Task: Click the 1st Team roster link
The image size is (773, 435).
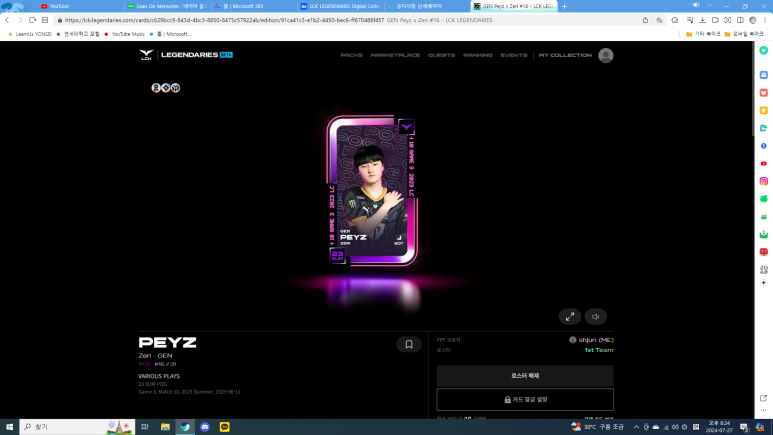Action: pos(598,350)
